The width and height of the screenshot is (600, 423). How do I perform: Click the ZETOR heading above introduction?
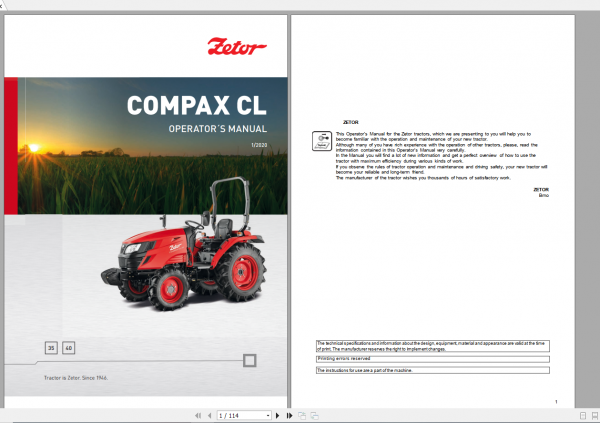(351, 122)
